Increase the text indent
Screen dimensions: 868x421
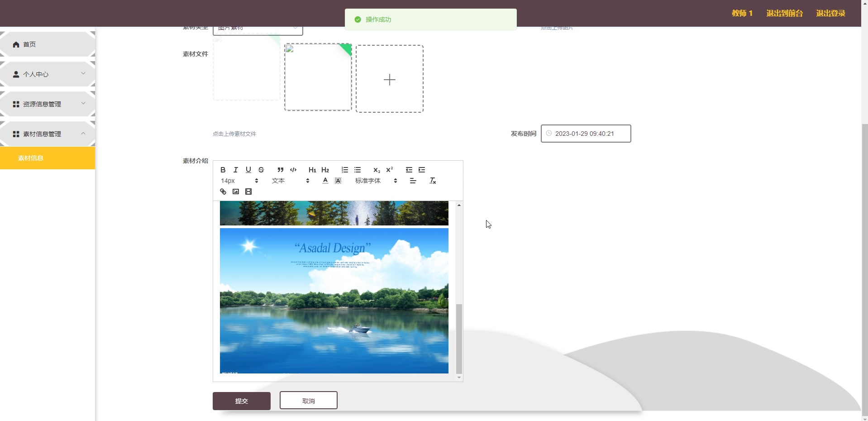click(x=422, y=170)
